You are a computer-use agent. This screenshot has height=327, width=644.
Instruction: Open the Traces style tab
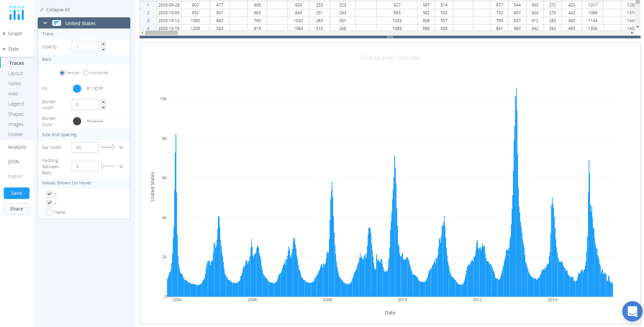click(x=17, y=63)
